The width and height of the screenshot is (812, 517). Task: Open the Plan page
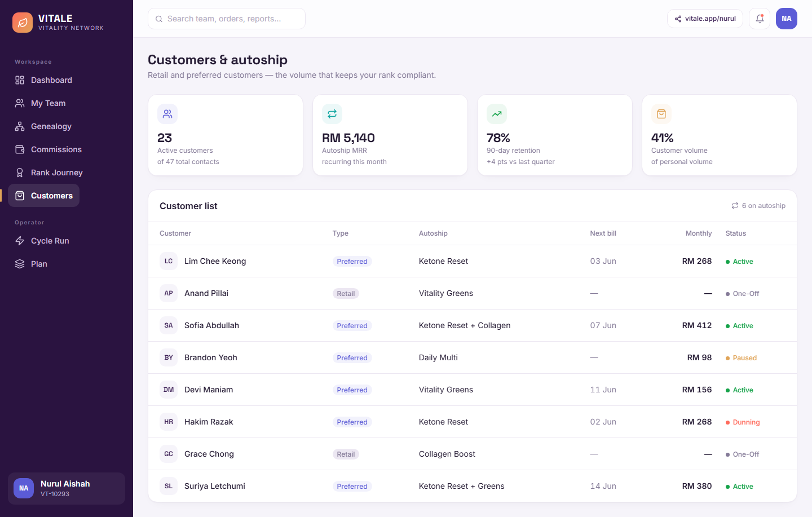(31, 264)
